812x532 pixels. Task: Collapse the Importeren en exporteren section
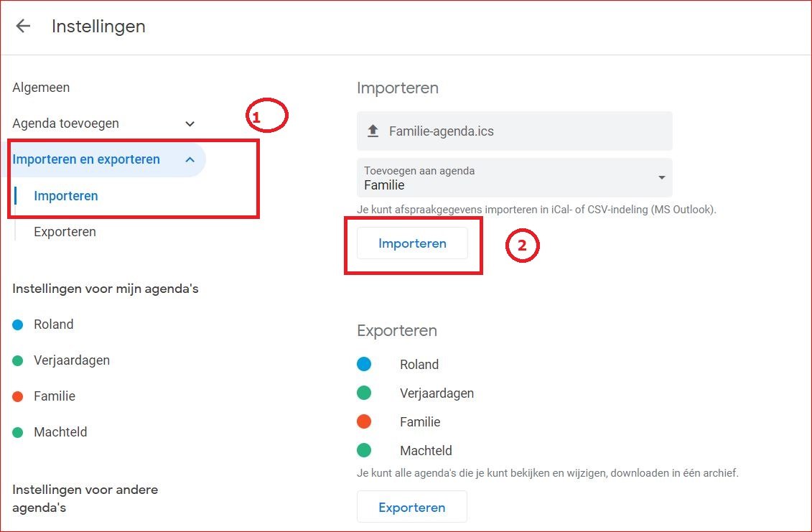(x=190, y=159)
